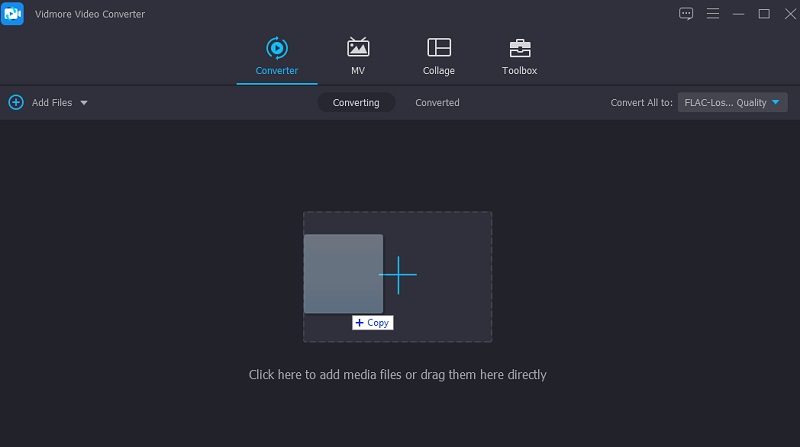Select the Converting tab
The width and height of the screenshot is (800, 447).
point(356,102)
